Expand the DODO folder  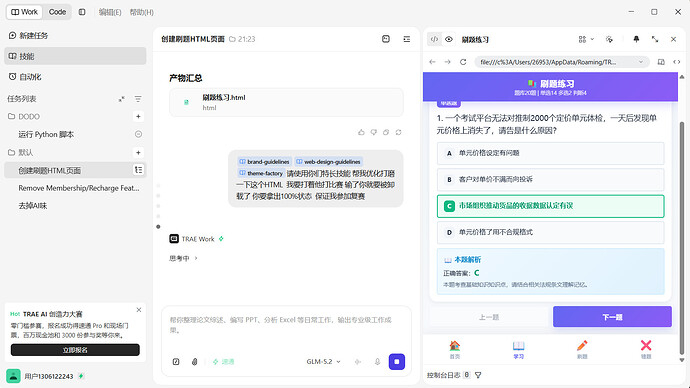[x=24, y=117]
